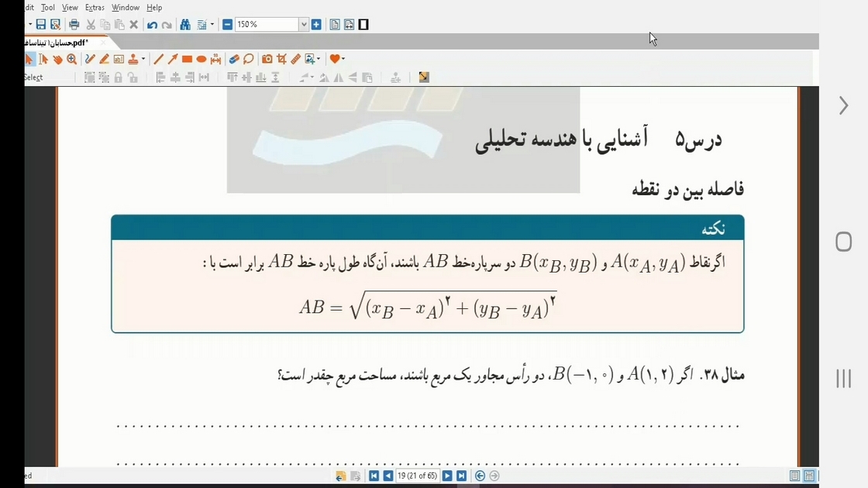Go to the next page
The height and width of the screenshot is (488, 868).
tap(447, 476)
